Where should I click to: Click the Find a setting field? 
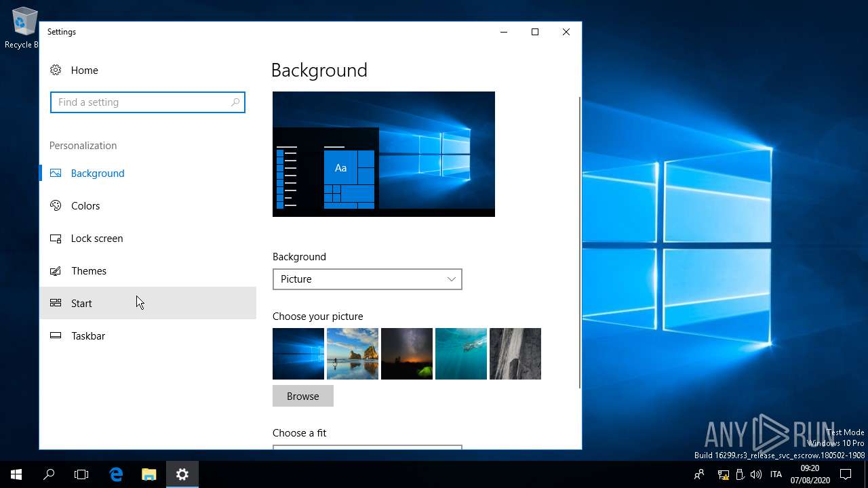point(148,102)
